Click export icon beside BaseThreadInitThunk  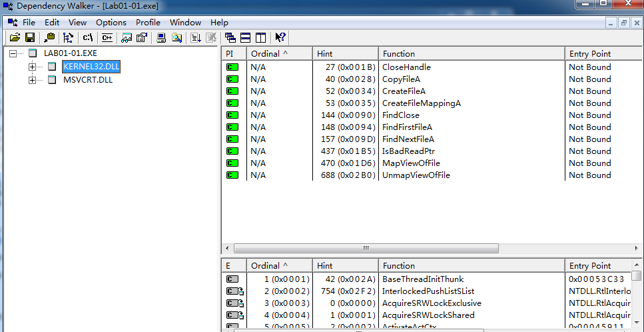(x=232, y=279)
